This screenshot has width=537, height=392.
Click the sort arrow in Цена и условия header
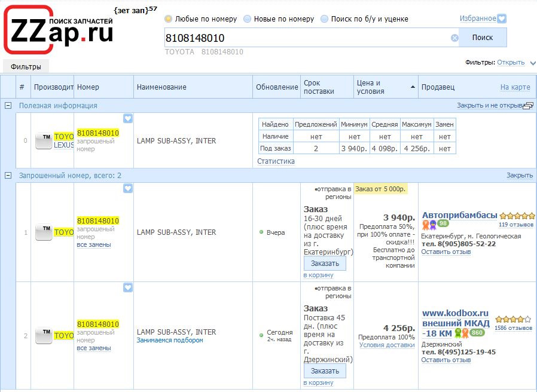(413, 87)
